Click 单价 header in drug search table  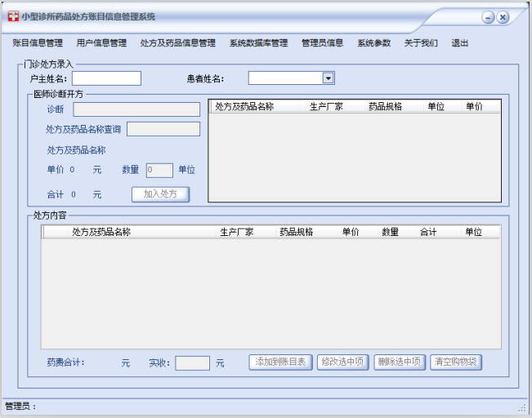point(474,106)
